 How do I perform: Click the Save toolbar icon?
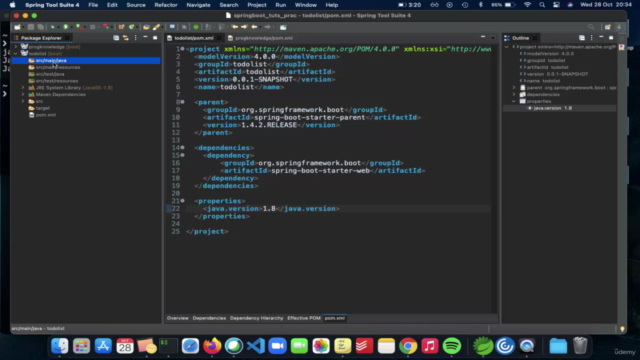(x=31, y=27)
